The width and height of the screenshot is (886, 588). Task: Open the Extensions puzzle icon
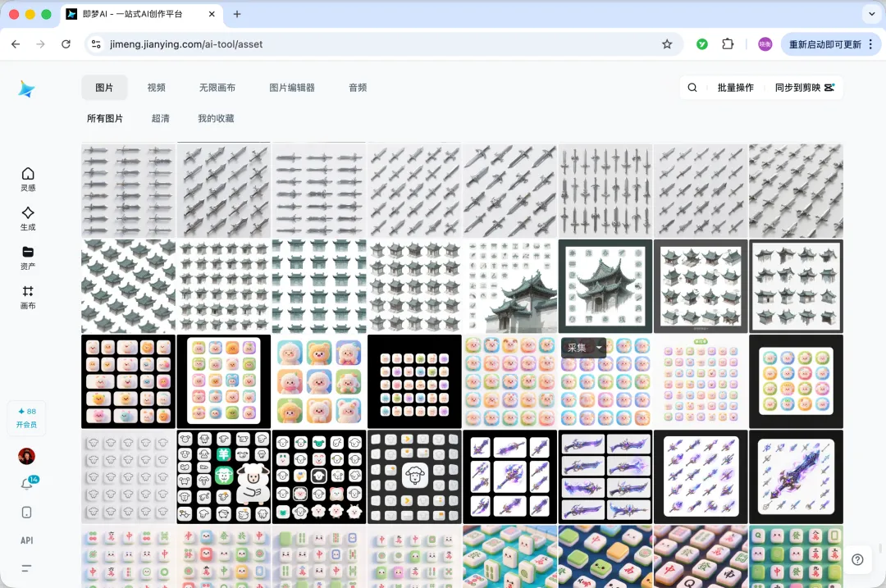(728, 44)
